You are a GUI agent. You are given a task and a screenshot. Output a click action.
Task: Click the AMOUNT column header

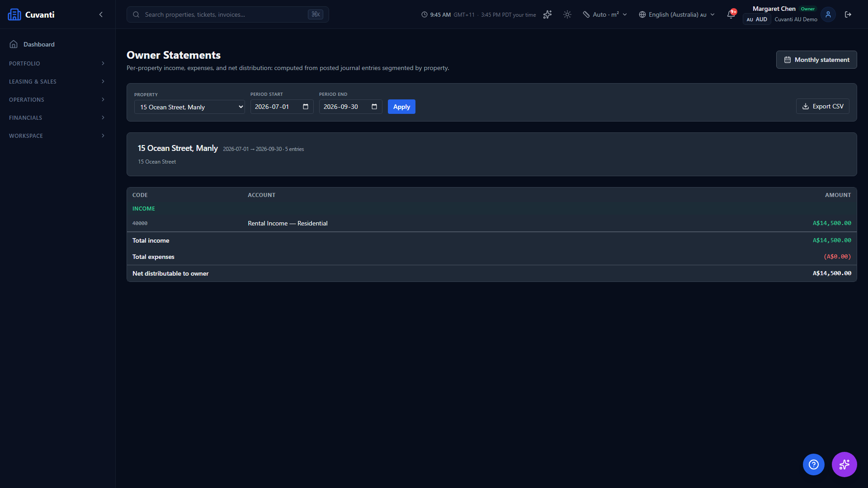click(x=838, y=195)
